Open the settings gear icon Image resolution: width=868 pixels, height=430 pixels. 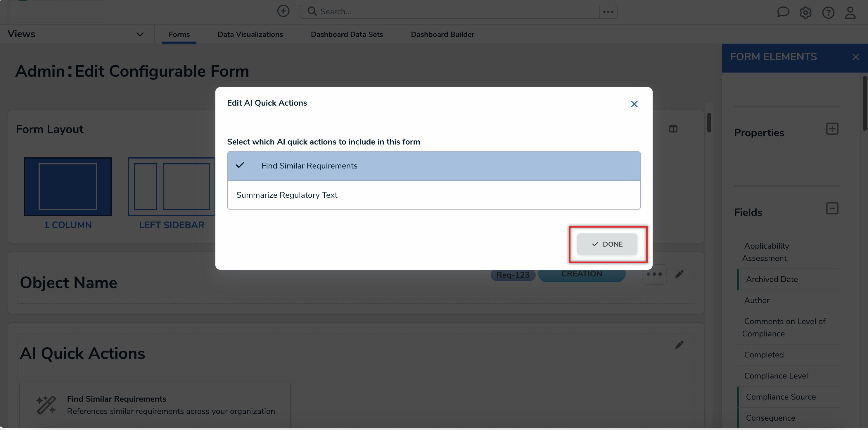[x=805, y=13]
